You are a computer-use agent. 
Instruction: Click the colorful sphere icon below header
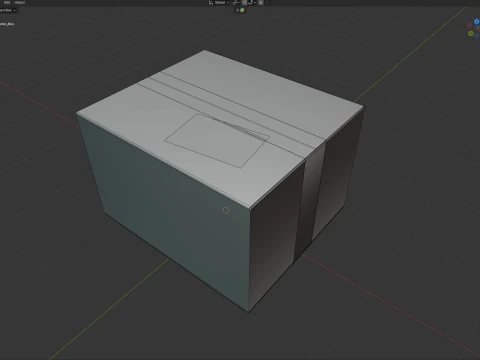pos(242,10)
